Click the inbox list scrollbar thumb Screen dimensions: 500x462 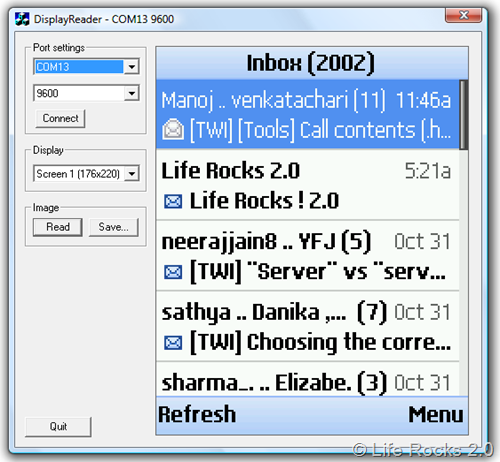(463, 115)
